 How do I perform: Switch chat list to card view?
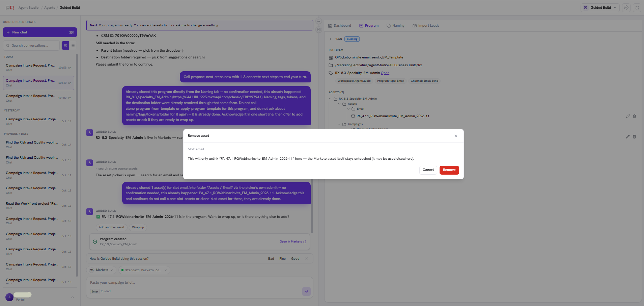tap(65, 45)
